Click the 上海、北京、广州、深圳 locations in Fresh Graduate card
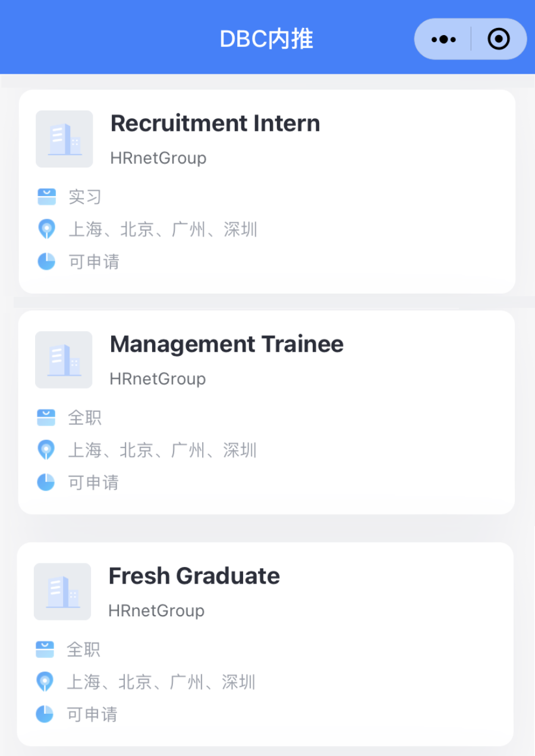 [x=161, y=682]
